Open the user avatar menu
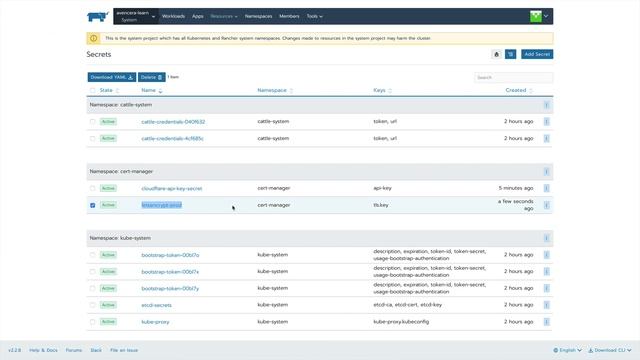This screenshot has height=360, width=640. (539, 16)
